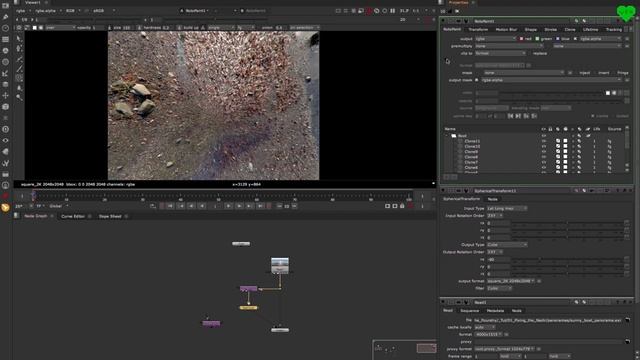
Task: Switch to the Curve Editor tab
Action: click(x=73, y=216)
